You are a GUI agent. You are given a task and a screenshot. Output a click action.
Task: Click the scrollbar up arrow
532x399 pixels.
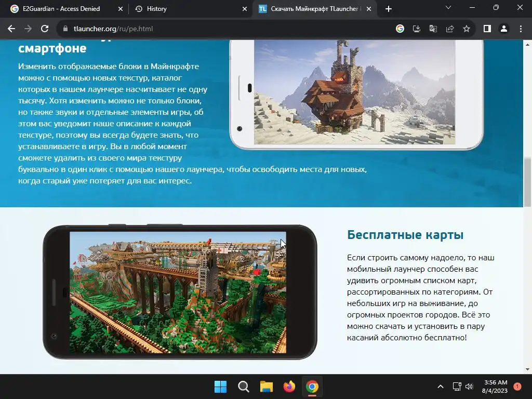527,45
